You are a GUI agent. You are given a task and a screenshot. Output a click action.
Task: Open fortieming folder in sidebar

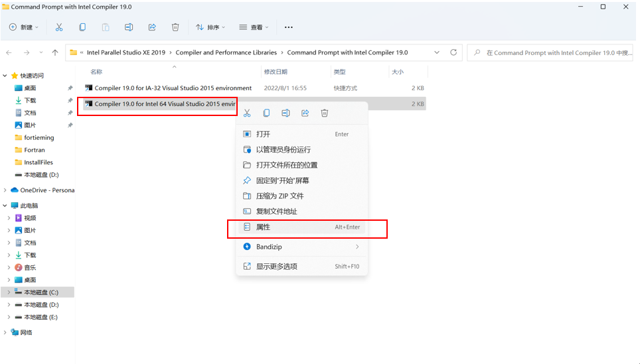tap(39, 138)
